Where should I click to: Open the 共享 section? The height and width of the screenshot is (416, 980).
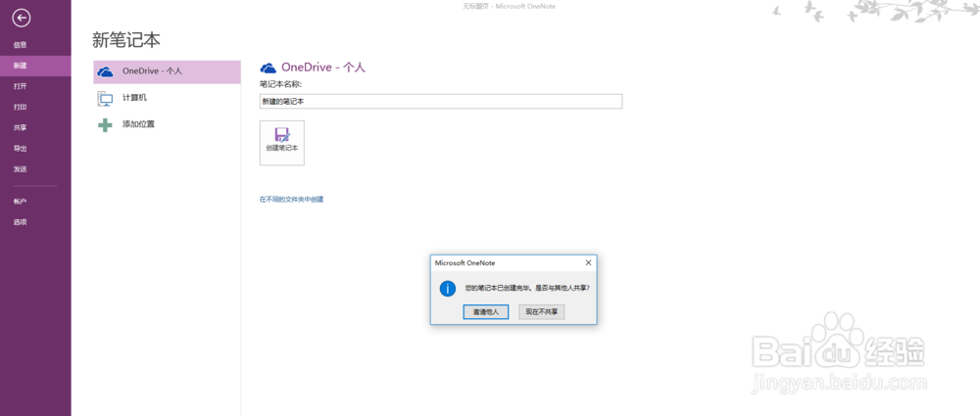[20, 127]
